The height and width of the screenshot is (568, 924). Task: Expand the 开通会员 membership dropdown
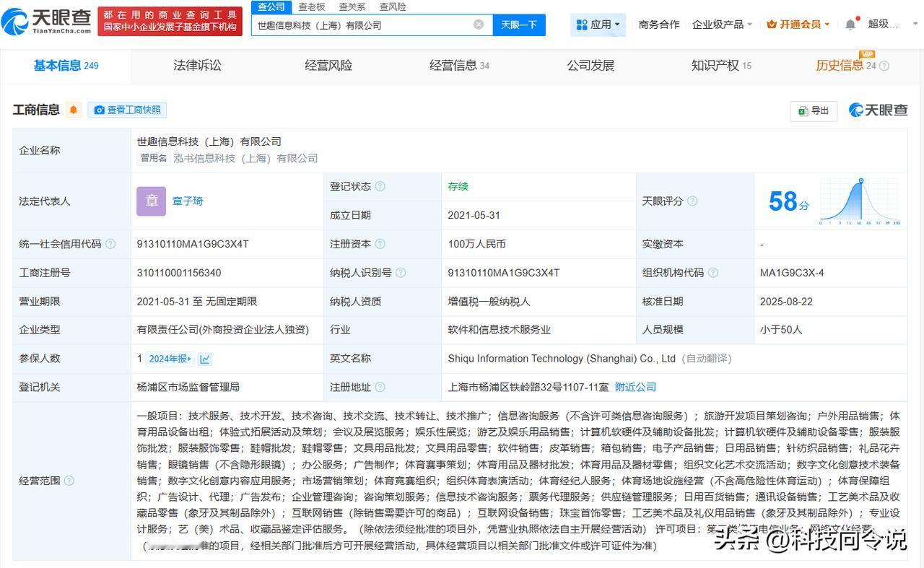coord(798,25)
